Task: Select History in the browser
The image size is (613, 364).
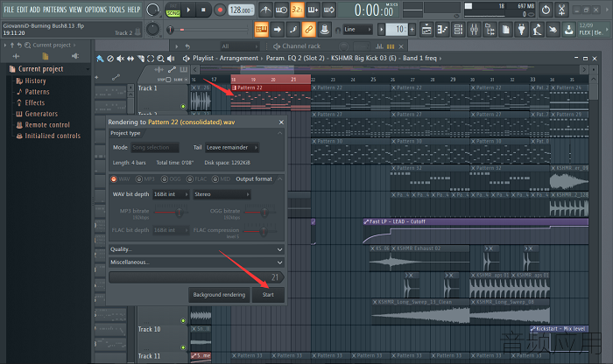Action: pos(35,80)
